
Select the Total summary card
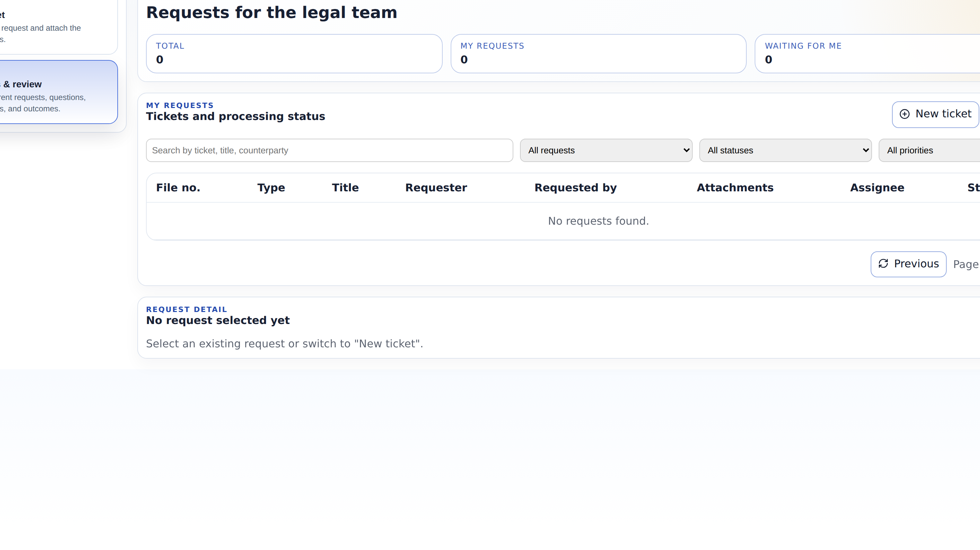coord(294,54)
